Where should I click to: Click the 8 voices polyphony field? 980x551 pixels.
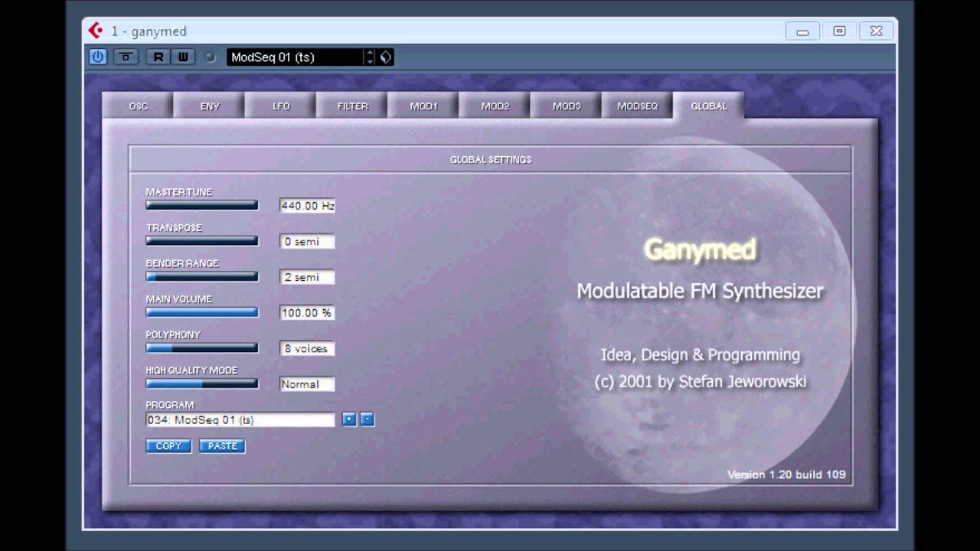[307, 348]
